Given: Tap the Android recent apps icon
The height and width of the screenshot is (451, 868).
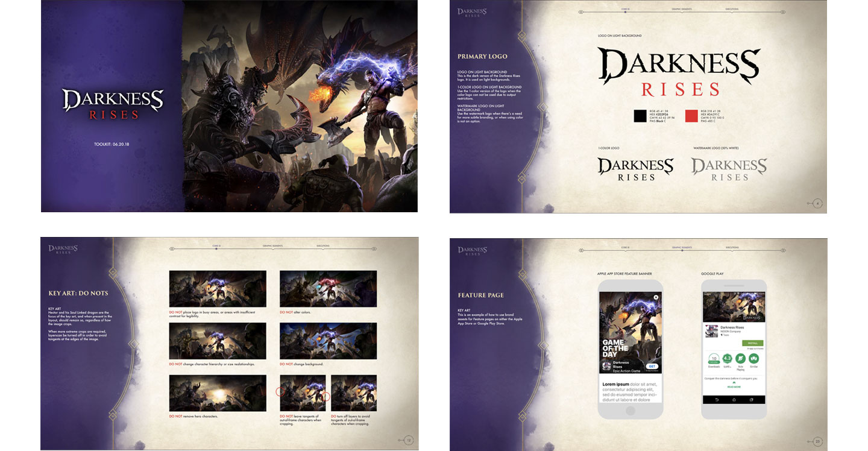Looking at the screenshot, I should 752,400.
